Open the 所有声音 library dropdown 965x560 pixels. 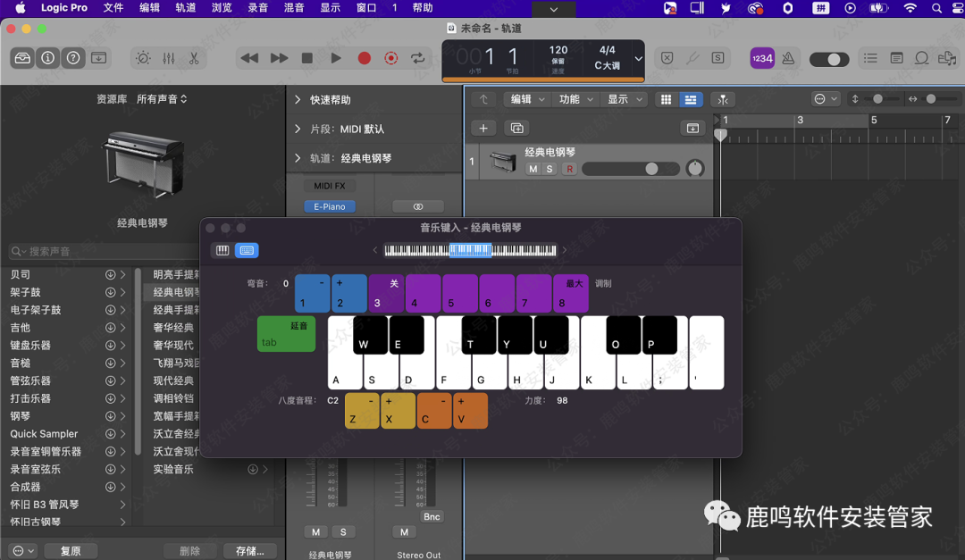pos(162,99)
